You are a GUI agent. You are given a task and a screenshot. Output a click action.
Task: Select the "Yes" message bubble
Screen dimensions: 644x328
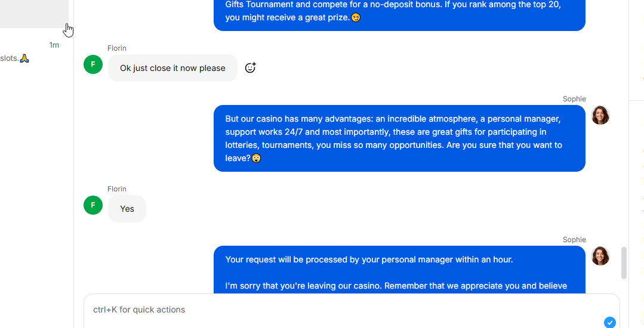point(127,209)
